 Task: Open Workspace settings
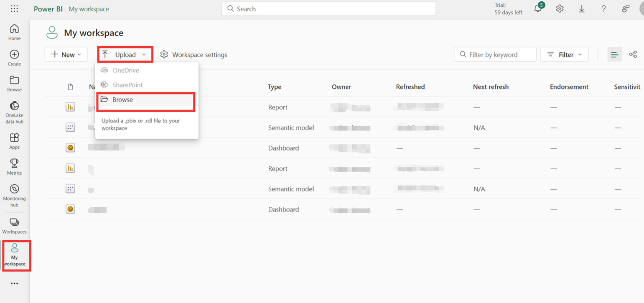194,55
